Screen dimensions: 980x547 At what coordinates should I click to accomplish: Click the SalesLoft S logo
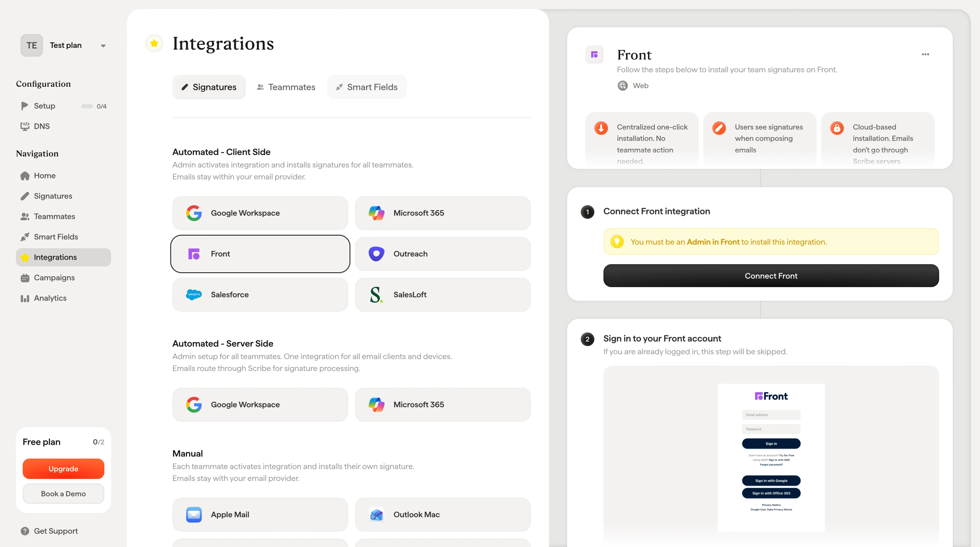tap(376, 294)
